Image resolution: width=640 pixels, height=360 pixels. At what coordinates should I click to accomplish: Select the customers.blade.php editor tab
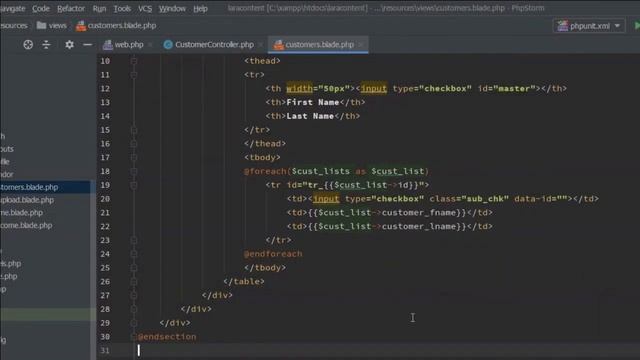click(319, 44)
